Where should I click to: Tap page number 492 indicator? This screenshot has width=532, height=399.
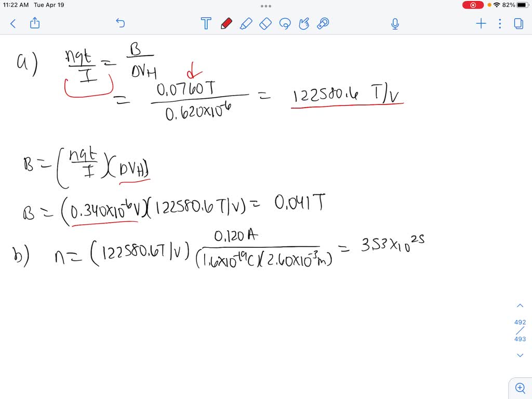[x=520, y=322]
